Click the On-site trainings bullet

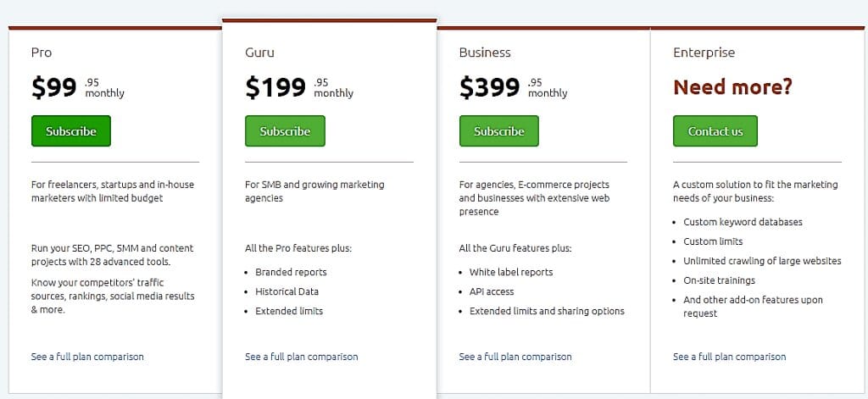tap(719, 280)
